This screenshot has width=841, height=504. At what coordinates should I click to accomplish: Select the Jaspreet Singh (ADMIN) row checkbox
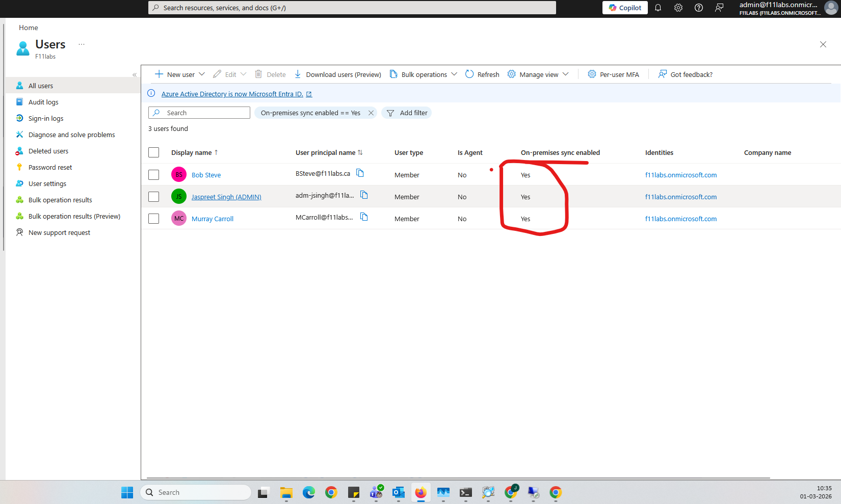(153, 197)
